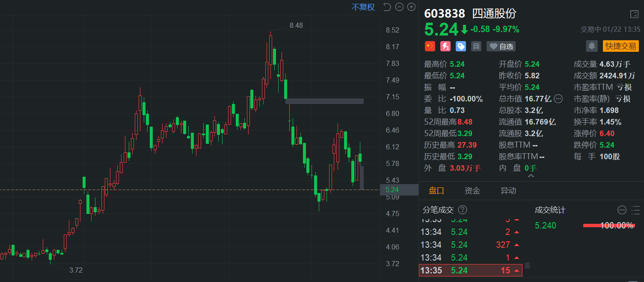Viewport: 644px width, 282px height.
Task: Open 成交统计 list view icon
Action: (635, 210)
